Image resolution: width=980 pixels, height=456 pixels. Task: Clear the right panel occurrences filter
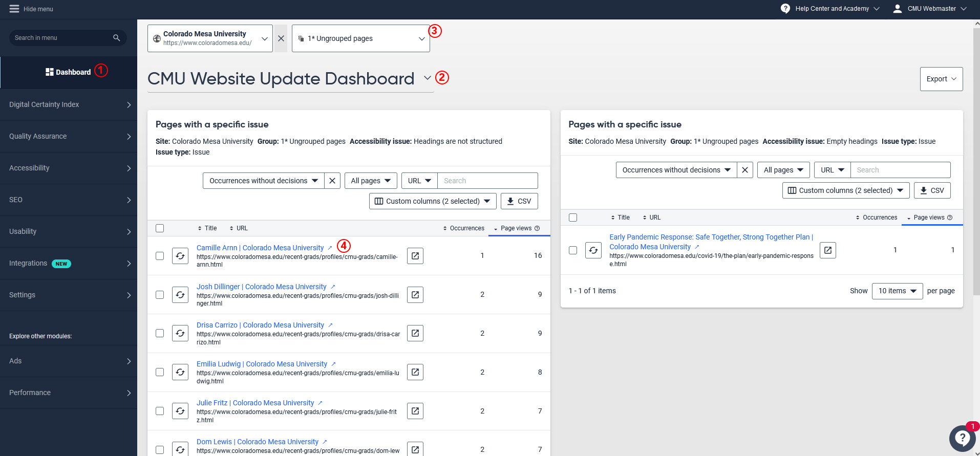745,170
